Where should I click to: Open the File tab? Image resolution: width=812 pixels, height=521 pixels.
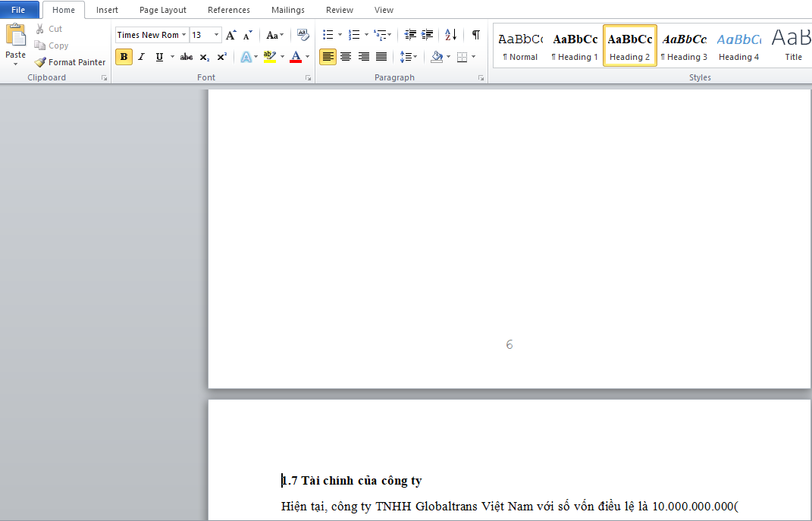(x=18, y=10)
